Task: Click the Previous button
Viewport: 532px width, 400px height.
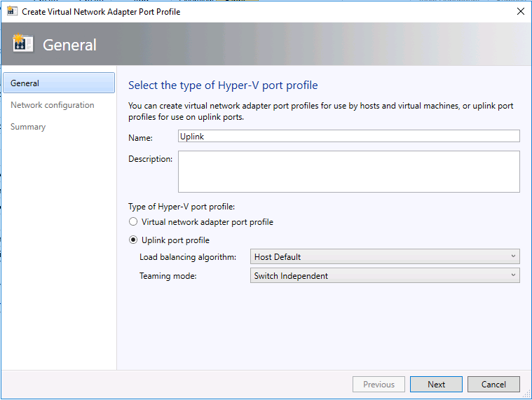Action: point(378,384)
